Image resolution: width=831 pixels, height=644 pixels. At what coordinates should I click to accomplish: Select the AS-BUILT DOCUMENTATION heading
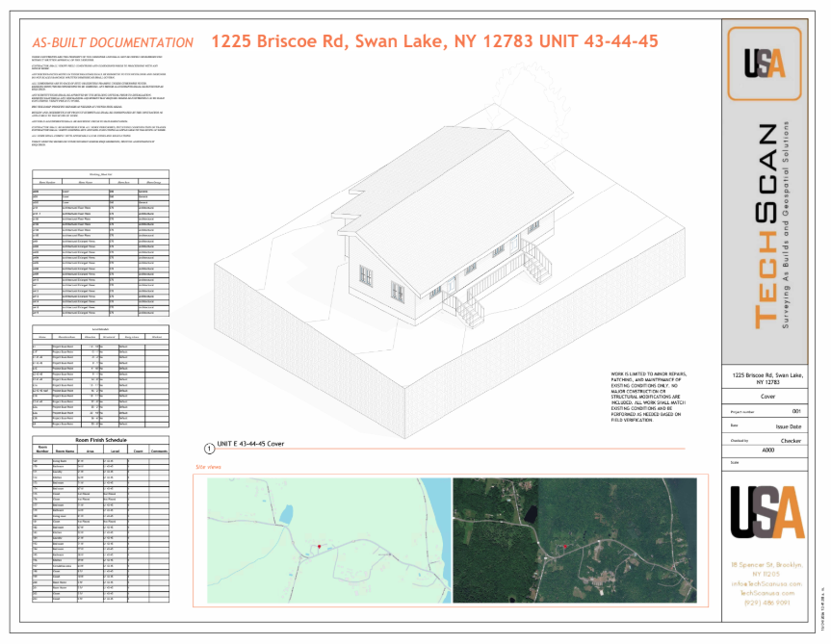(x=113, y=43)
